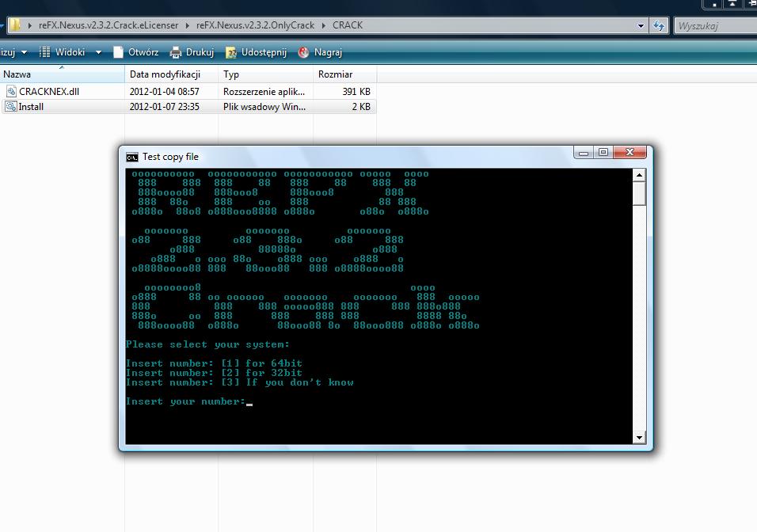Click console 'Insert your number:' prompt
Screen dimensions: 757x532
185,401
